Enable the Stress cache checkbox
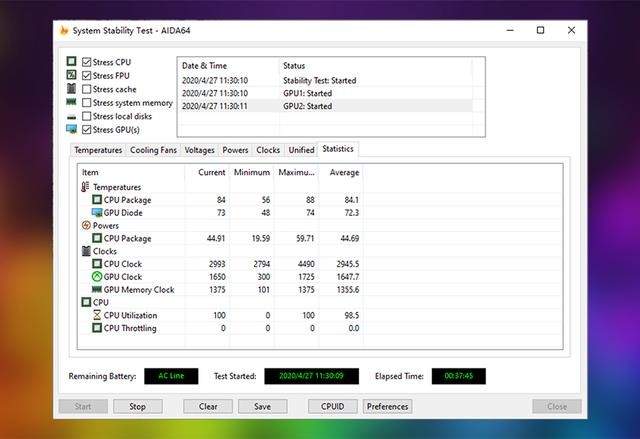Viewport: 640px width, 439px height. 87,89
